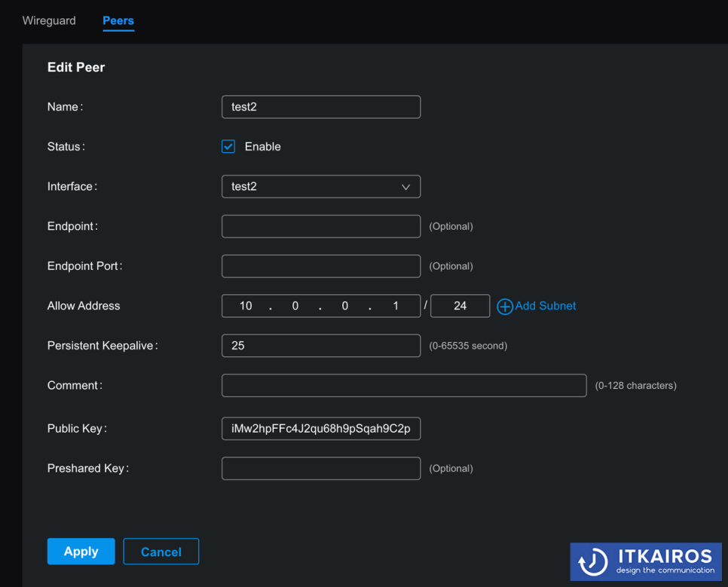Apply the peer settings
The image size is (728, 587).
[81, 552]
